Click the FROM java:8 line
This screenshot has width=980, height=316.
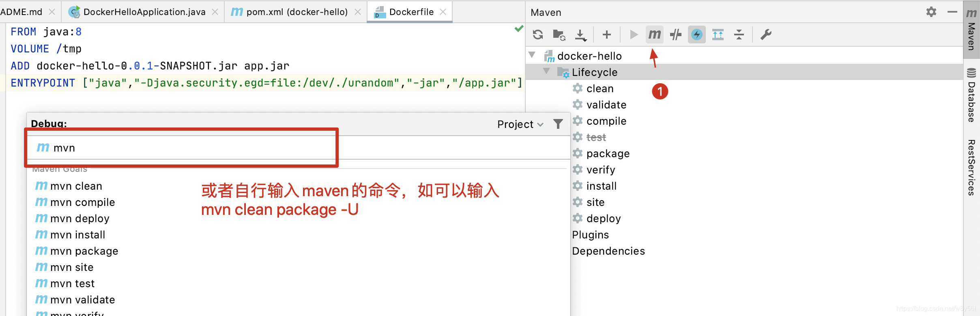(x=46, y=32)
